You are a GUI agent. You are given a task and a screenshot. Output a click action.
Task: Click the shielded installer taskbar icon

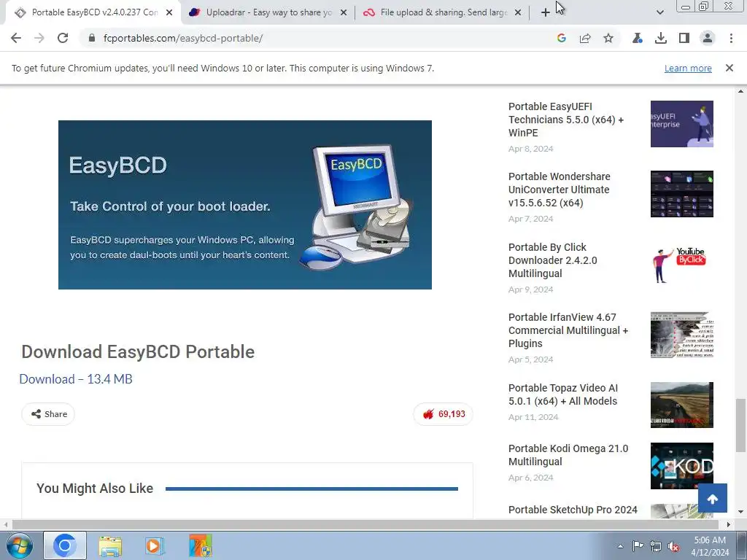200,545
